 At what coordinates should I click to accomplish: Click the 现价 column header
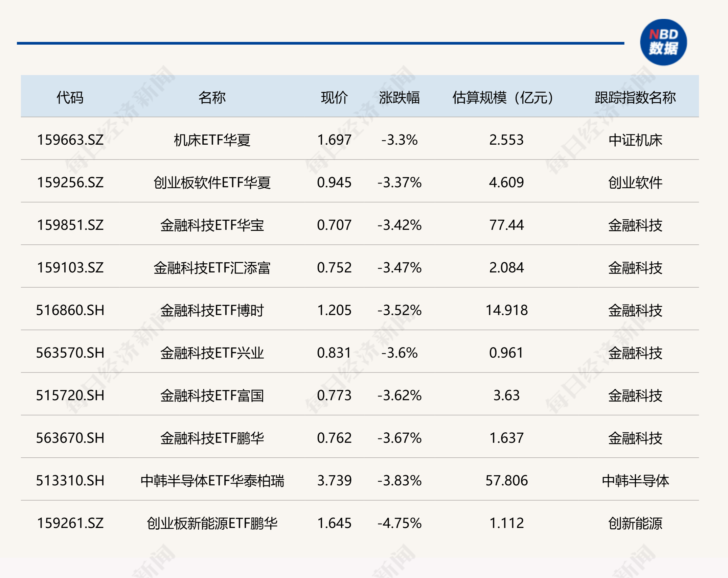pos(334,98)
